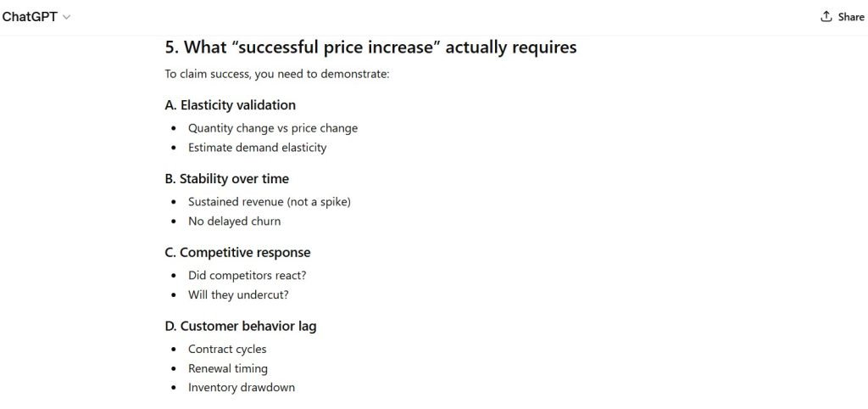Click the "Contract cycles" bullet
This screenshot has width=868, height=409.
pyautogui.click(x=227, y=349)
